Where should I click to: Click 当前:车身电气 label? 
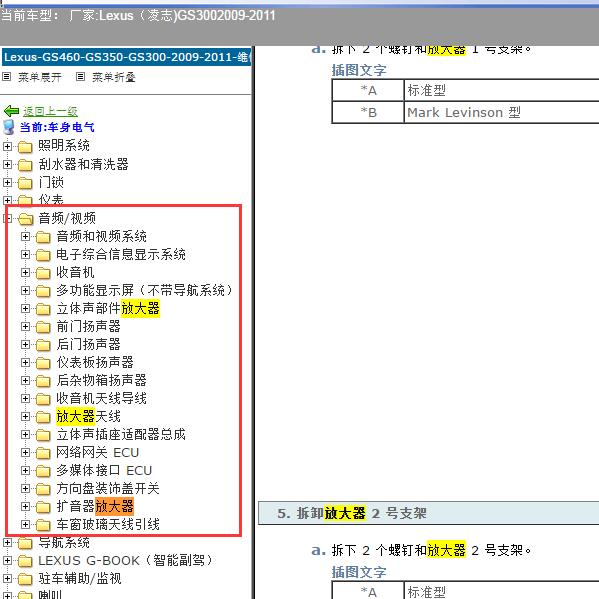pos(57,127)
